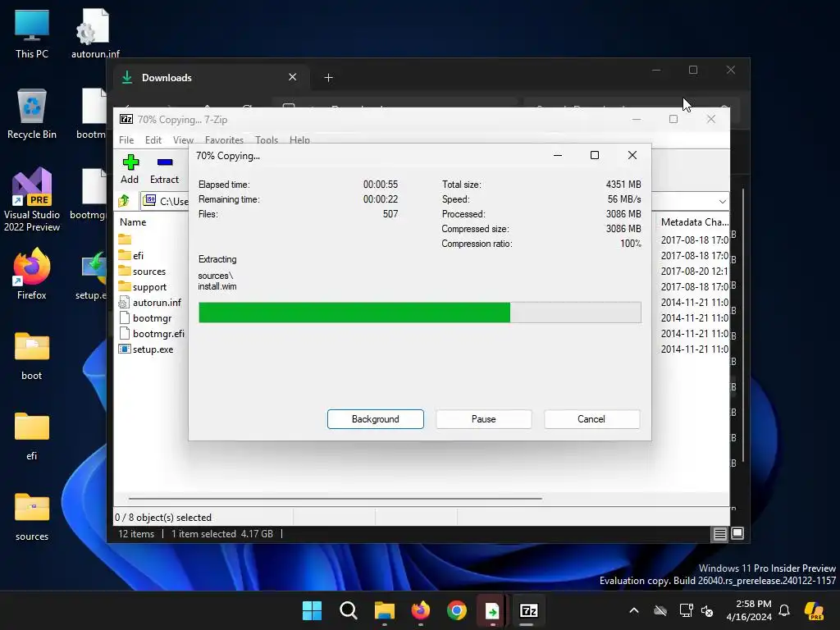Open the Windows Start menu

tap(312, 610)
